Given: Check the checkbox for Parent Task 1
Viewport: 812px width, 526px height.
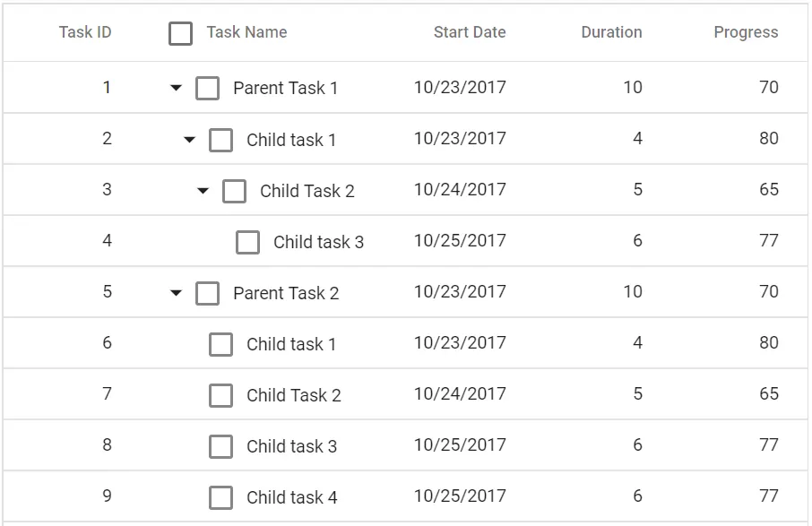Looking at the screenshot, I should point(207,87).
